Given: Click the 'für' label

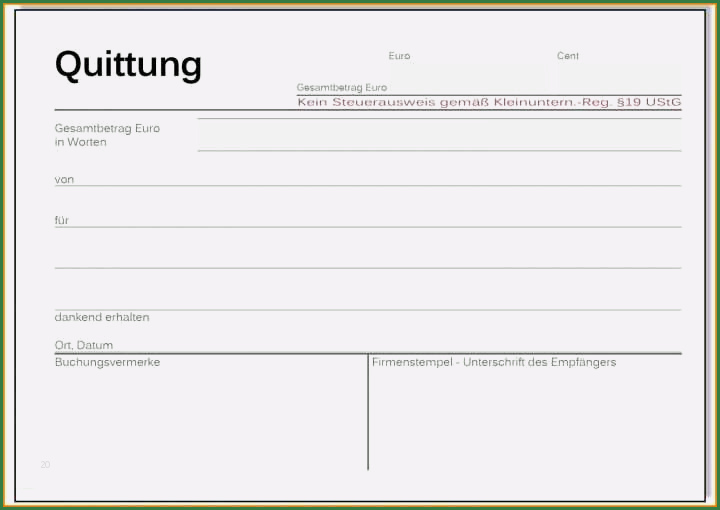Looking at the screenshot, I should pos(62,220).
